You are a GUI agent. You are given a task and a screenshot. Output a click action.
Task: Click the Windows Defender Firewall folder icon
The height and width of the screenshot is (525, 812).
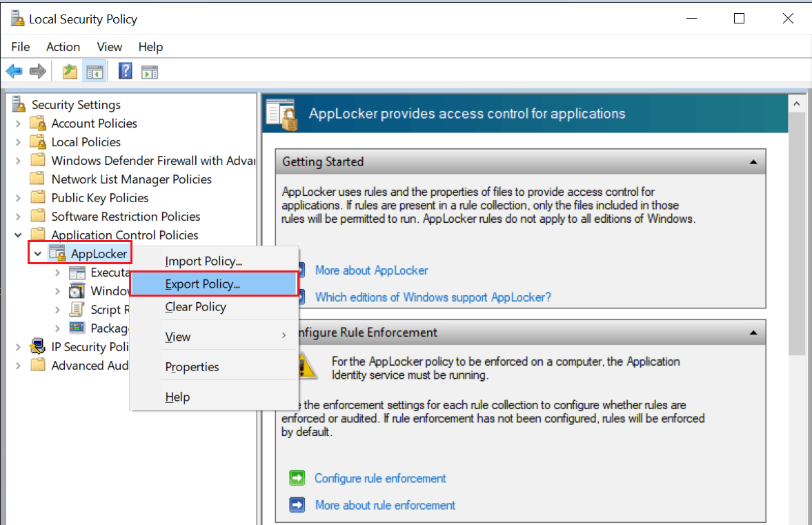pos(38,160)
